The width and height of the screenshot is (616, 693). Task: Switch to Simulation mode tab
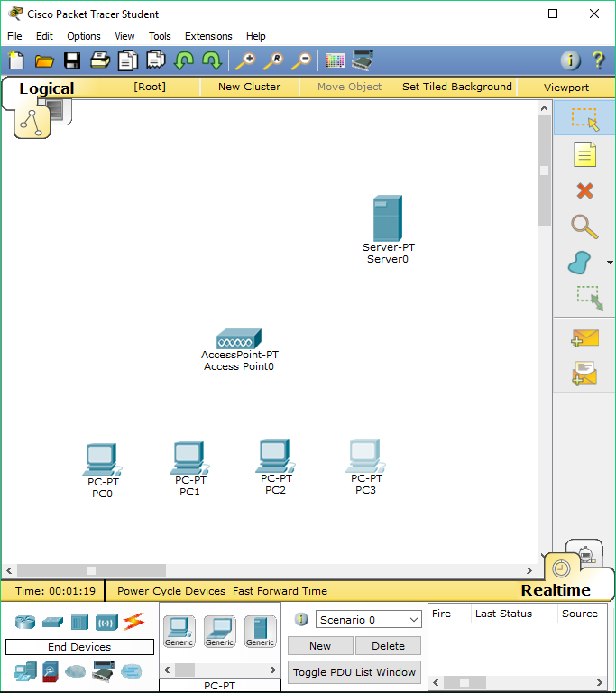click(585, 552)
